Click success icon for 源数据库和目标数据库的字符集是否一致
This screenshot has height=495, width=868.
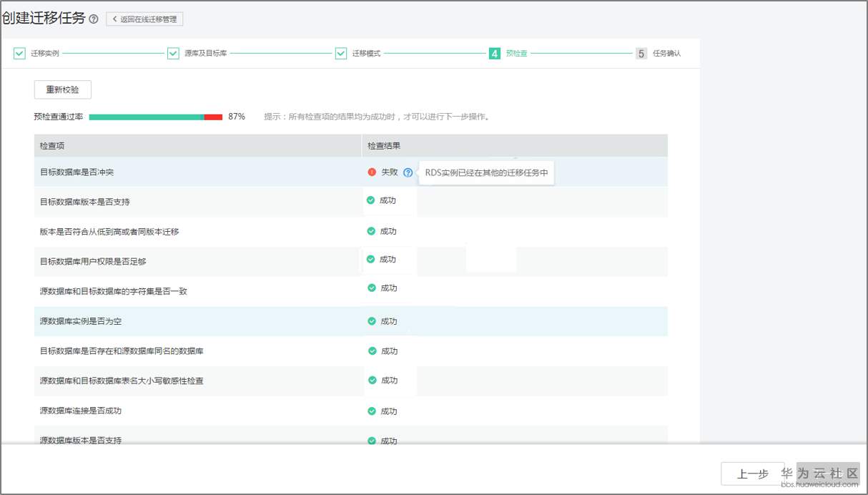(x=372, y=288)
